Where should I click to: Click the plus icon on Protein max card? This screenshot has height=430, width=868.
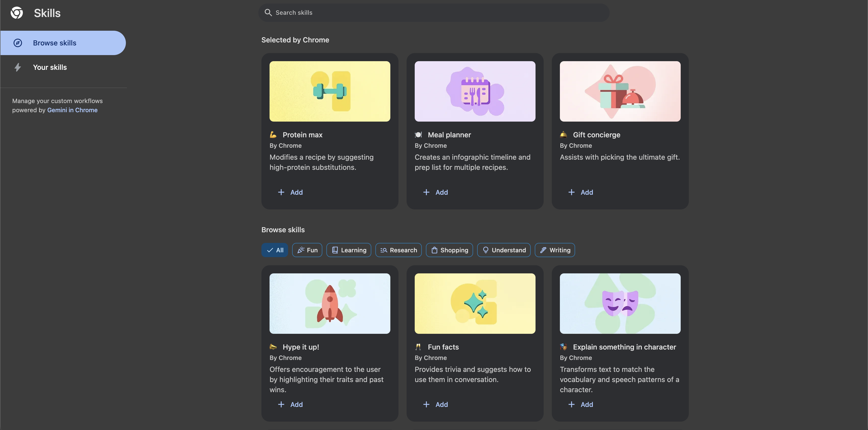pos(281,192)
